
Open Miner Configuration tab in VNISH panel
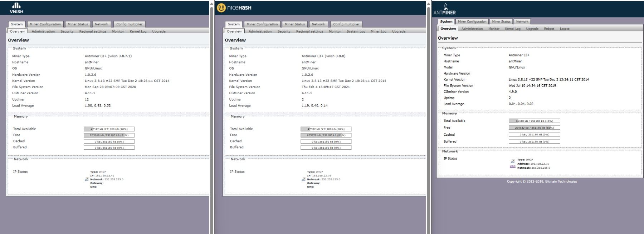coord(45,24)
